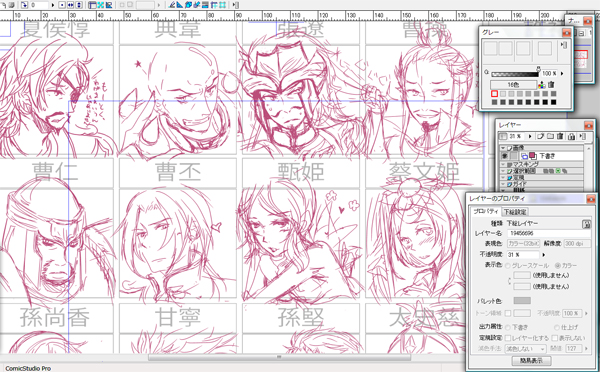Click the cyan guide lines snap icon
Image resolution: width=600 pixels, height=372 pixels.
214,5
